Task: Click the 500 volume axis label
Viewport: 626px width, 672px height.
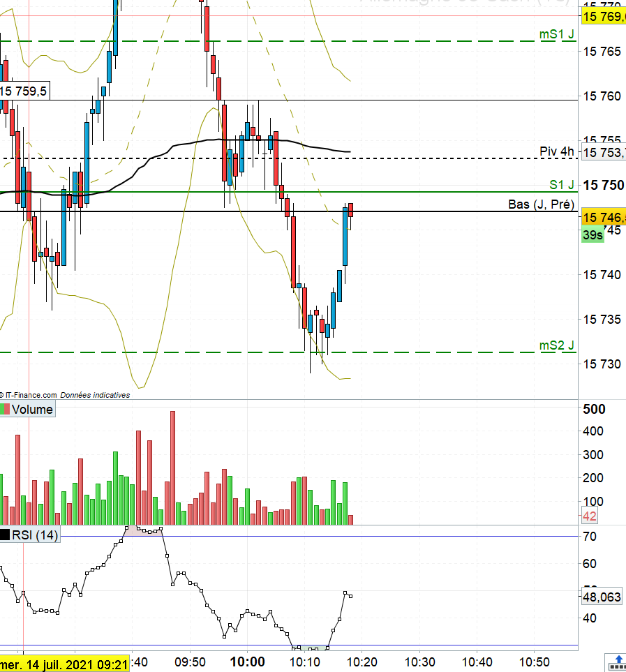Action: (x=594, y=409)
